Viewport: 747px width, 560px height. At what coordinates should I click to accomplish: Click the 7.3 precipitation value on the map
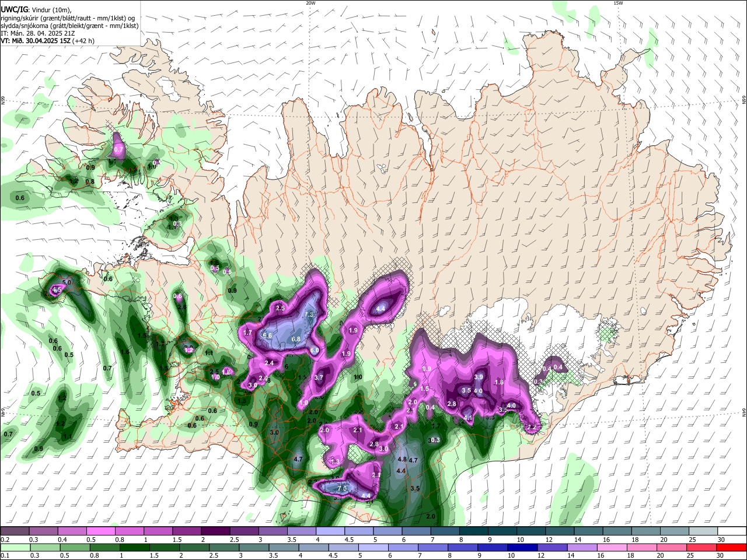point(309,314)
